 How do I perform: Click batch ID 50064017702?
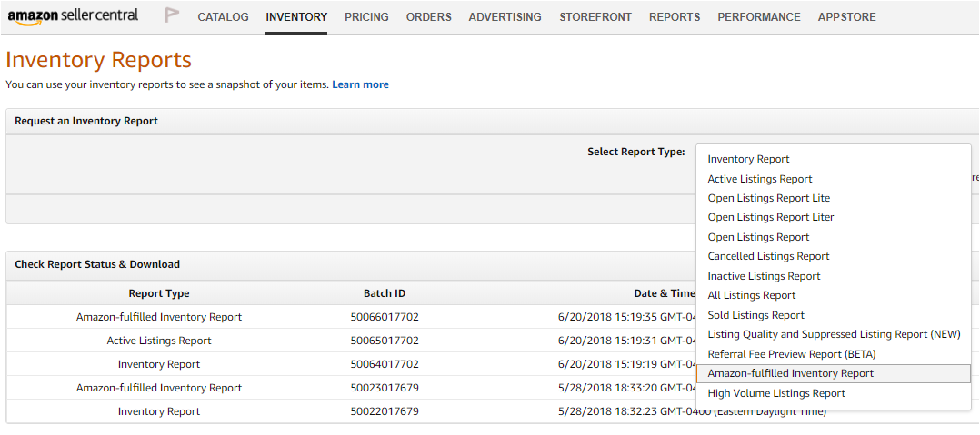(385, 364)
